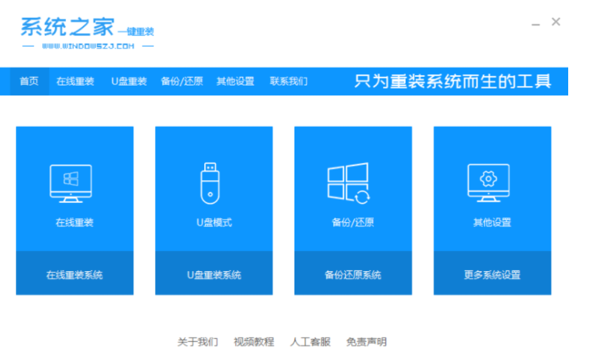Close the application with the X button
This screenshot has width=602, height=364.
coord(556,22)
